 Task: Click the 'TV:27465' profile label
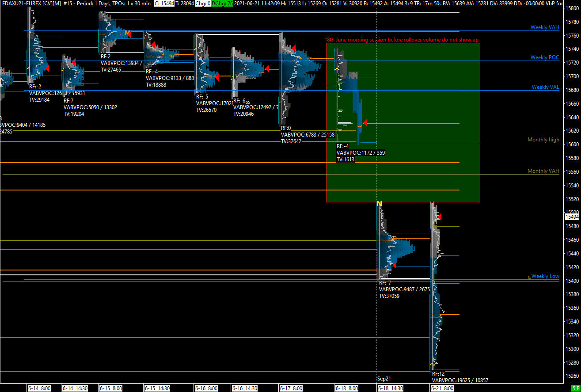111,70
